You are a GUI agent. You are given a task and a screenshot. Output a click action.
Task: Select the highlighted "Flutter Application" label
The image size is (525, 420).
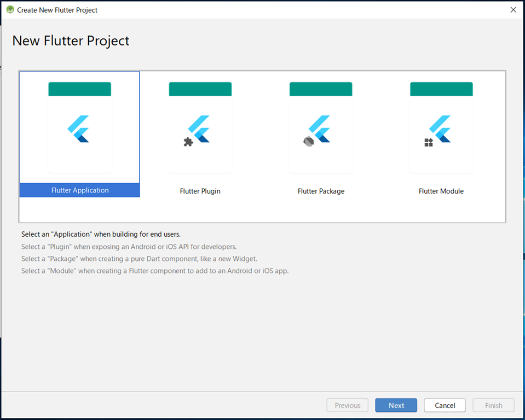(80, 190)
